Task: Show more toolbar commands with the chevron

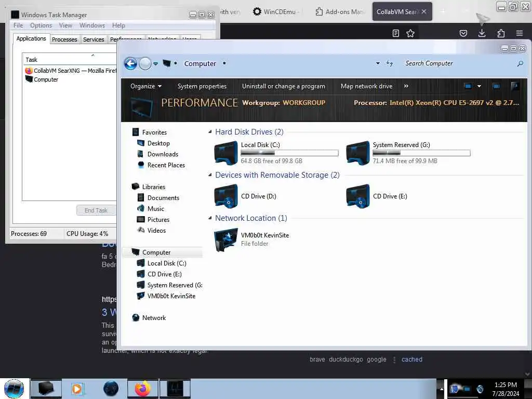Action: tap(406, 86)
